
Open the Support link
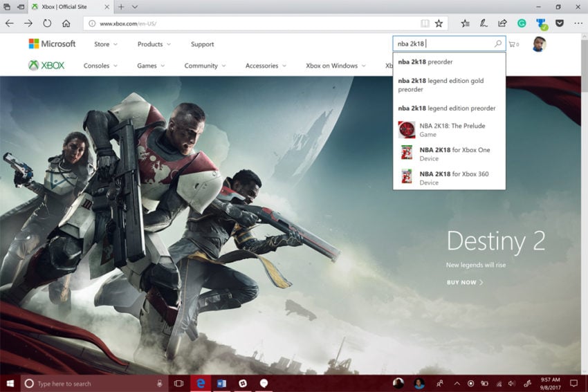[x=202, y=44]
